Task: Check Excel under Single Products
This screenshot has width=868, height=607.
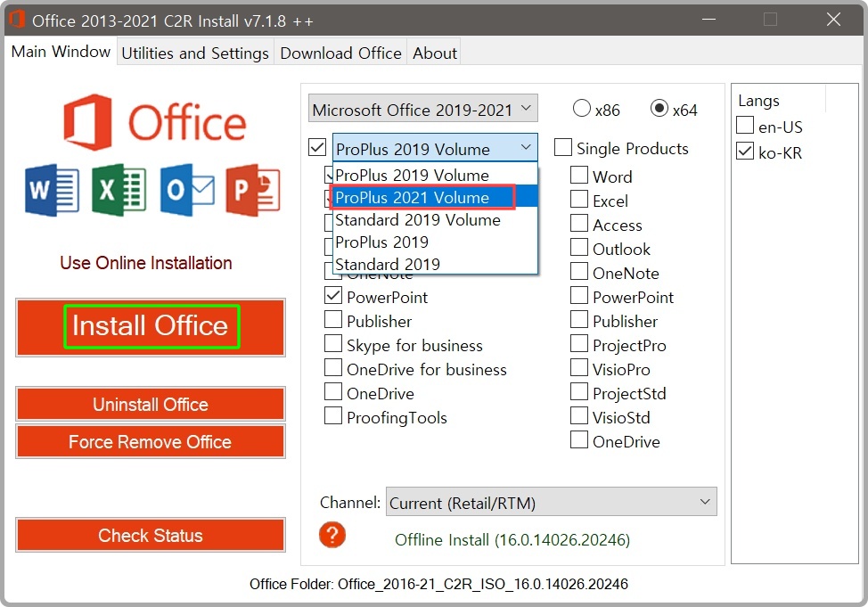Action: (x=579, y=200)
